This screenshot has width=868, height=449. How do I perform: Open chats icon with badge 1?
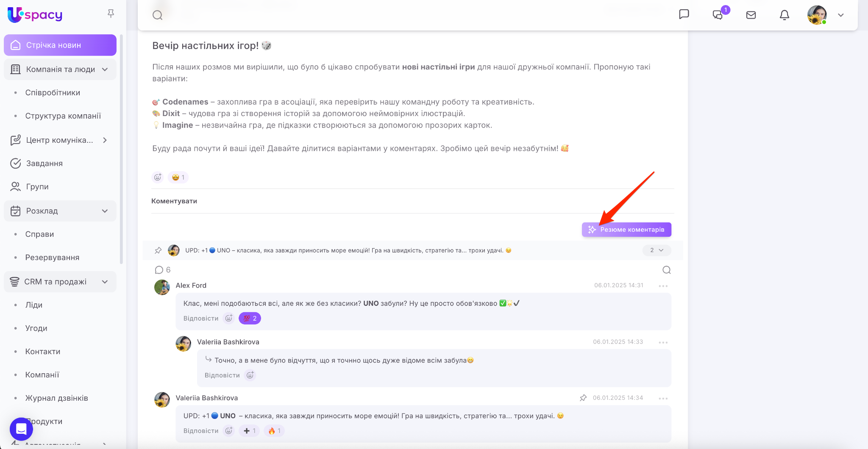click(x=718, y=15)
